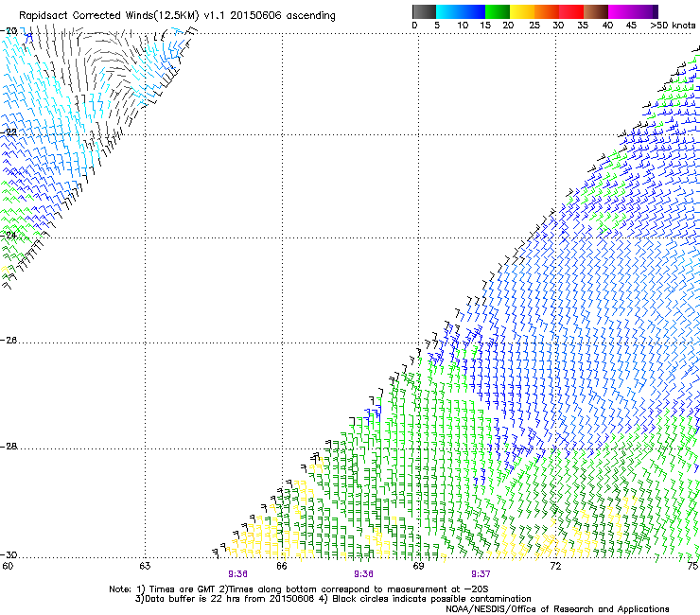Click the '0' legend scale label
Viewport: 700px width, 615px height.
[414, 26]
